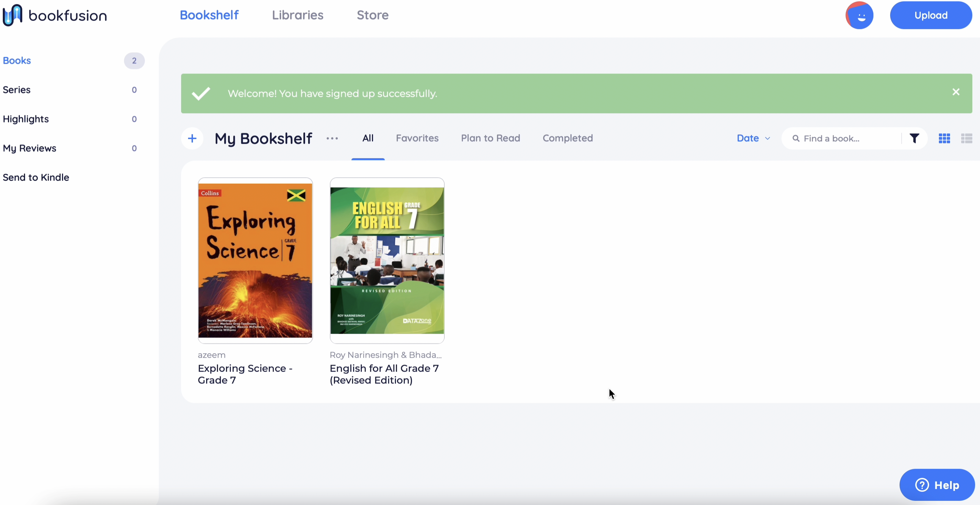Switch to list view layout
The height and width of the screenshot is (505, 980).
pos(967,139)
